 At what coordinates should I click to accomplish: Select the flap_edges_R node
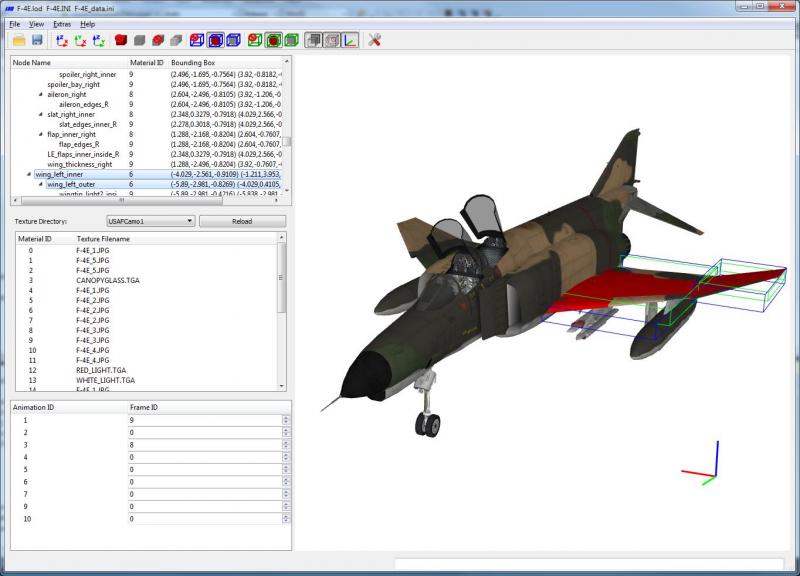tap(79, 144)
